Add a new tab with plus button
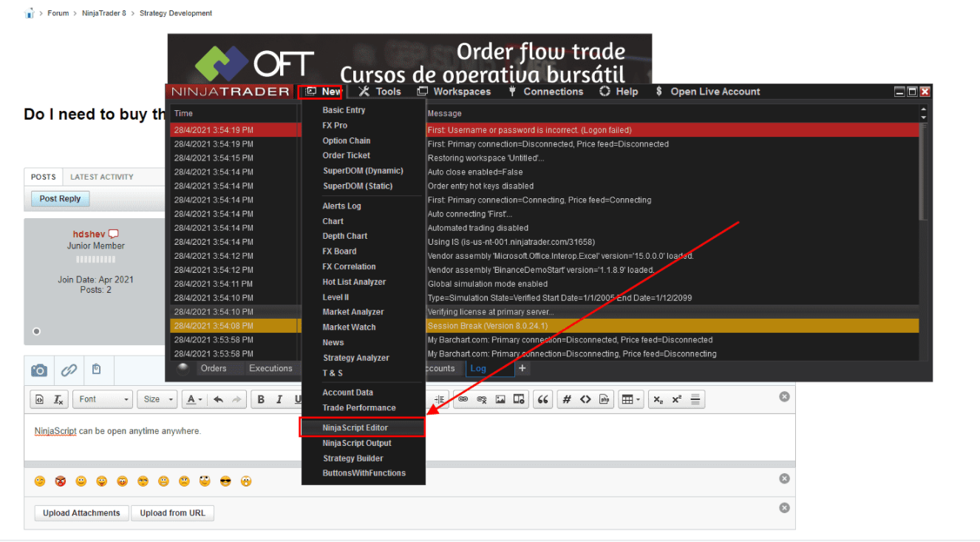The image size is (980, 542). click(522, 368)
